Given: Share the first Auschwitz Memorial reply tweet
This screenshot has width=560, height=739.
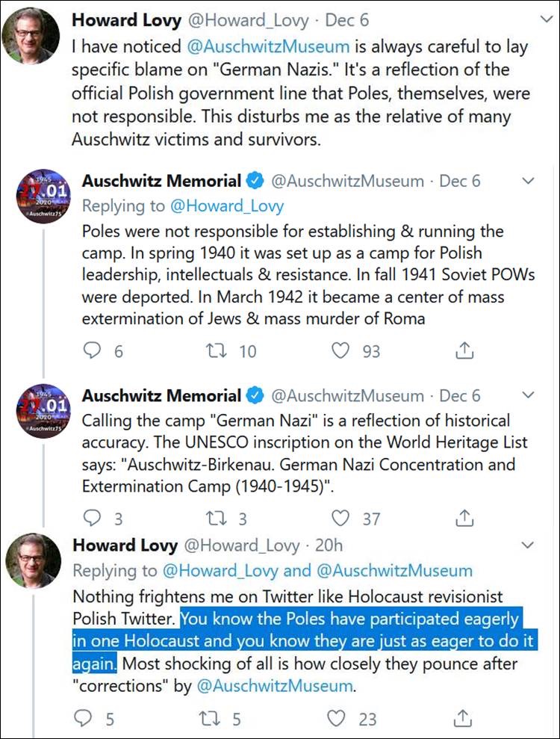Looking at the screenshot, I should pos(464,350).
